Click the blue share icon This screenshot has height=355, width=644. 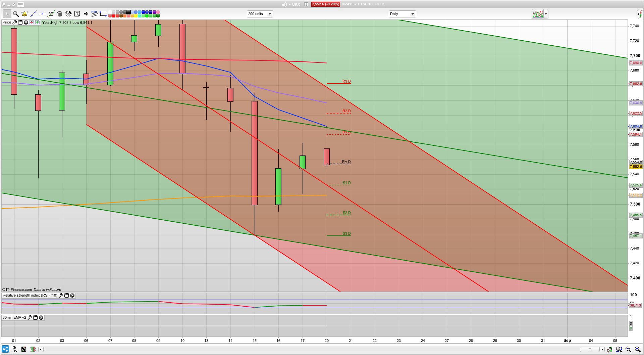tap(5, 349)
